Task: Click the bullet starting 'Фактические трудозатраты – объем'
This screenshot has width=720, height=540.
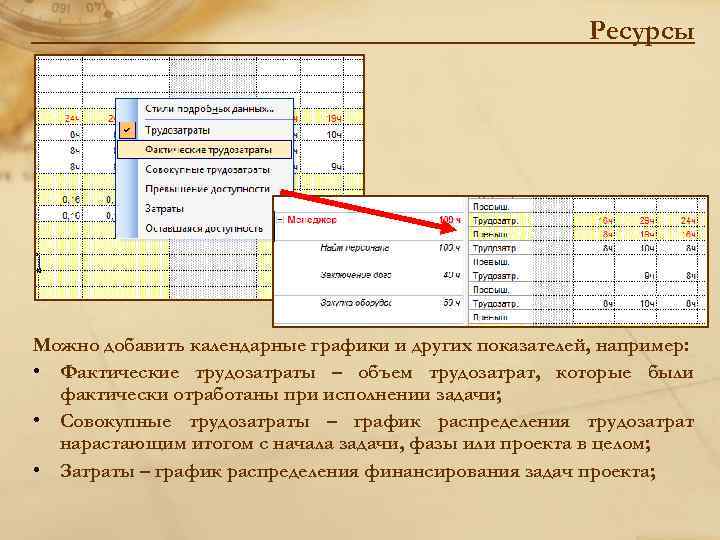Action: 377,383
